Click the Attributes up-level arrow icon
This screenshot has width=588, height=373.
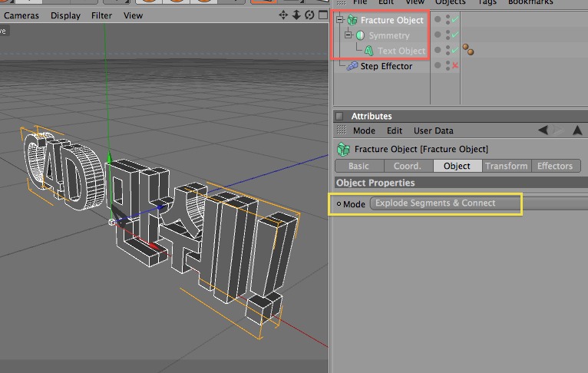pyautogui.click(x=577, y=130)
